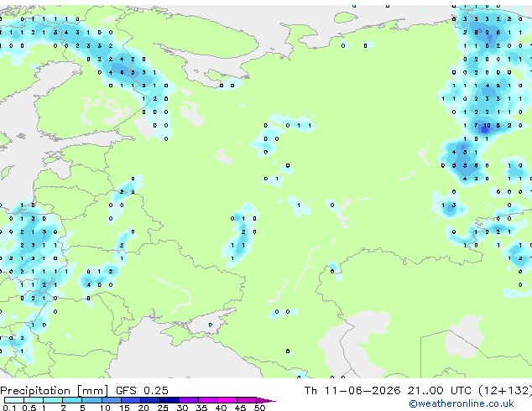Click the 35–40 mm legend color swatch

[207, 400]
